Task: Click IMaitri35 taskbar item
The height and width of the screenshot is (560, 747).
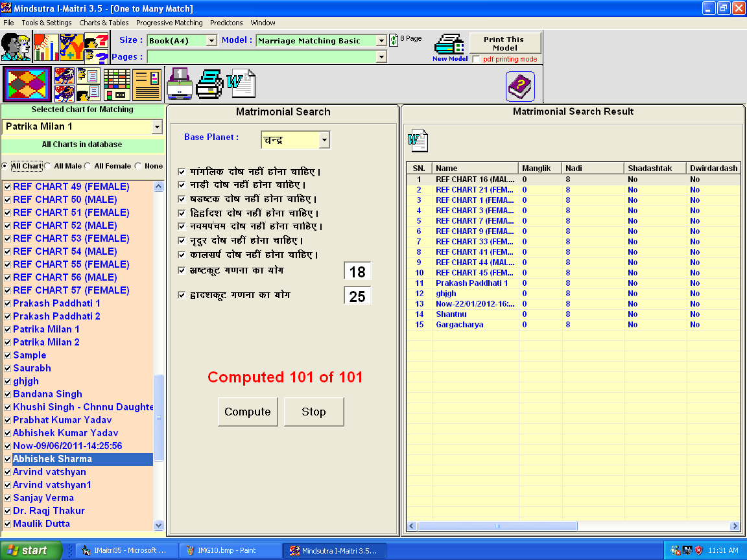Action: click(x=126, y=550)
